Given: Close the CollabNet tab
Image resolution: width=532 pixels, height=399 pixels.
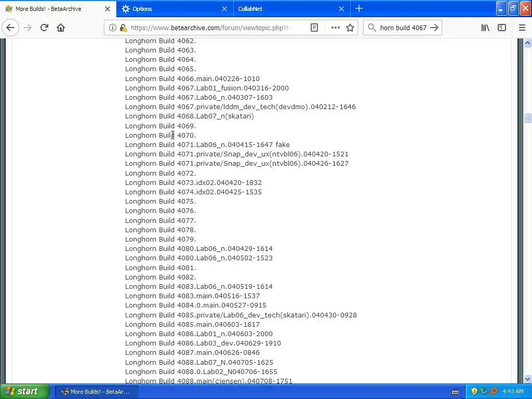Looking at the screenshot, I should 341,9.
